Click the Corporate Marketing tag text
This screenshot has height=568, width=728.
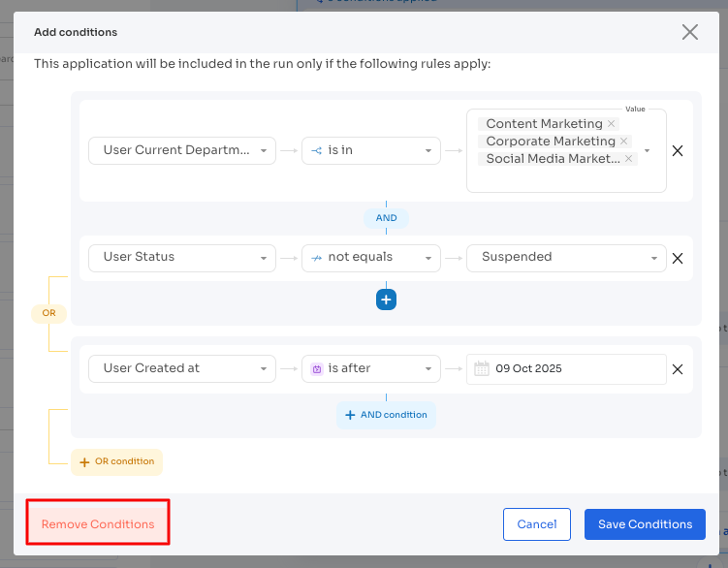(x=551, y=142)
